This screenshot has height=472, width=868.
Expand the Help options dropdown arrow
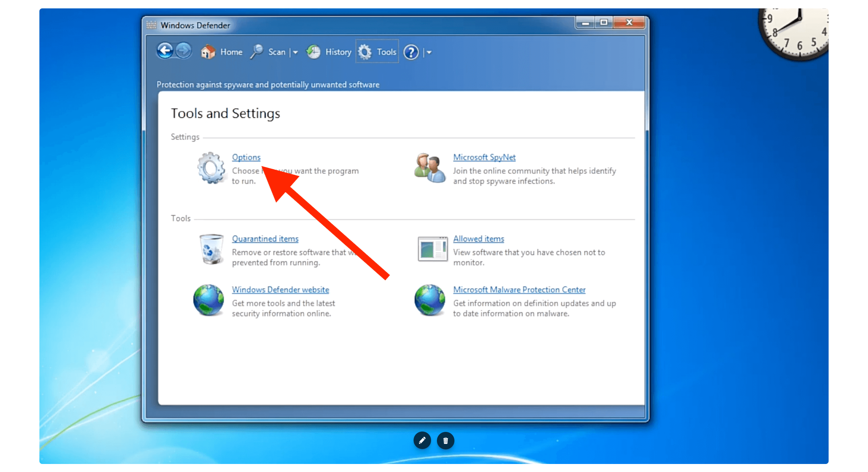tap(429, 53)
